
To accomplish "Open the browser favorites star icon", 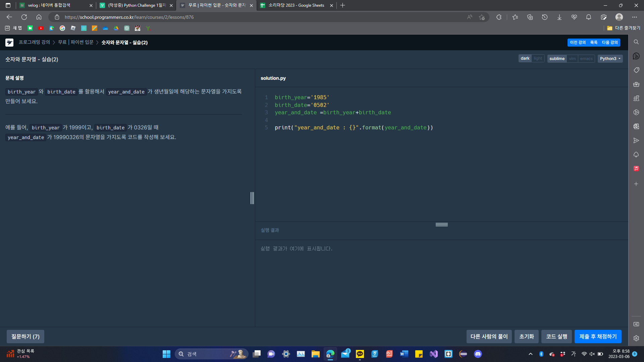I will (515, 17).
